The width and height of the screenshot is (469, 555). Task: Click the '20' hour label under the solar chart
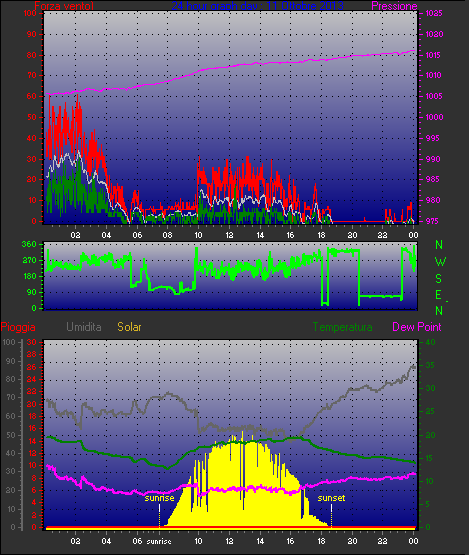click(x=352, y=541)
